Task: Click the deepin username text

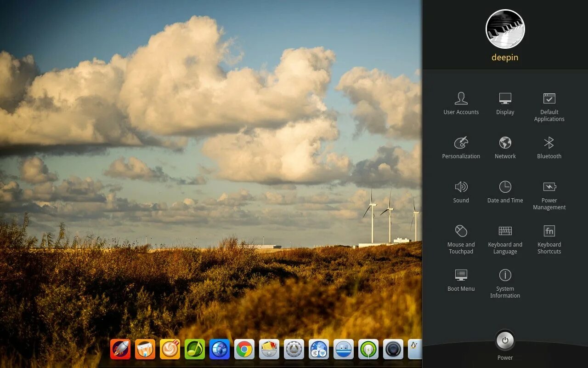Action: coord(505,57)
